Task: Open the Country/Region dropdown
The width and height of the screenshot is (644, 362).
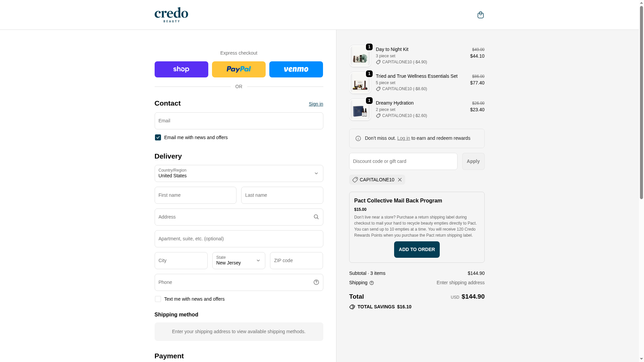Action: pos(238,173)
